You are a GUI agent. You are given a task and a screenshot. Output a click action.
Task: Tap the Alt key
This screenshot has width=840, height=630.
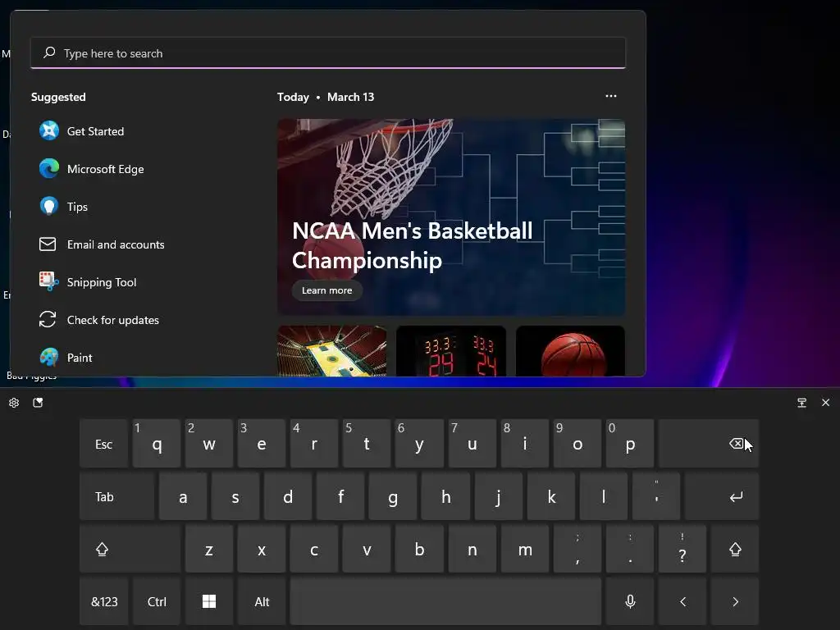click(262, 601)
